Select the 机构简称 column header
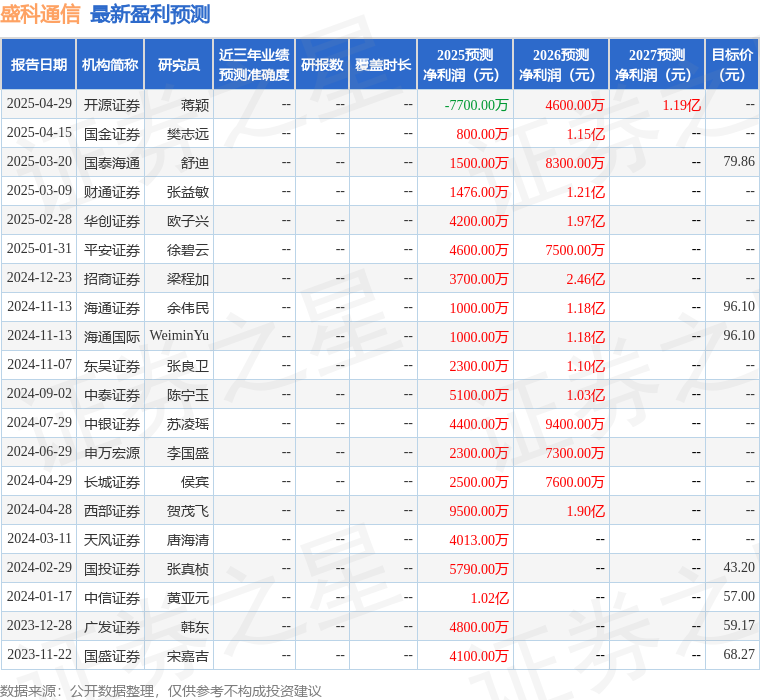The height and width of the screenshot is (700, 760). [110, 64]
